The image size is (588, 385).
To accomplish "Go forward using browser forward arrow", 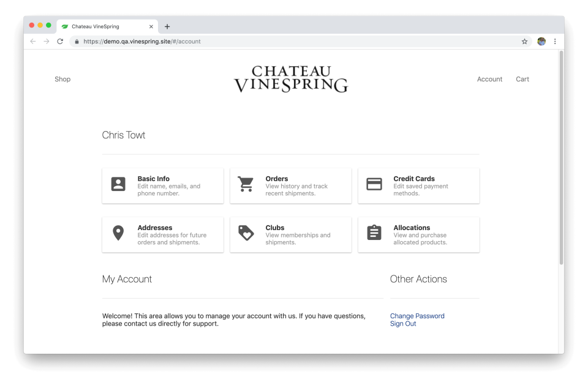I will coord(47,42).
